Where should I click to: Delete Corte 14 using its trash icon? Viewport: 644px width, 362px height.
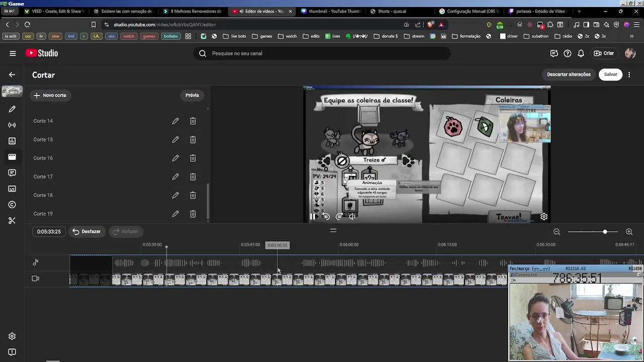(193, 121)
